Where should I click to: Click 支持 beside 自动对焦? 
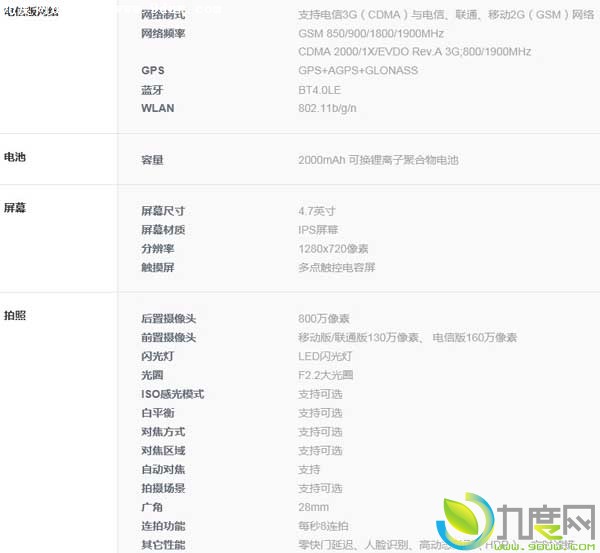click(309, 469)
